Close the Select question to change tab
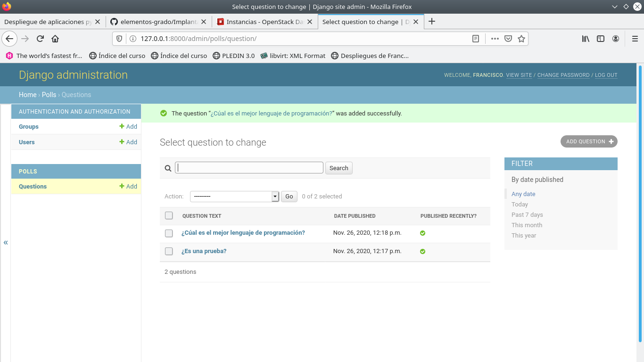This screenshot has height=362, width=644. (416, 22)
